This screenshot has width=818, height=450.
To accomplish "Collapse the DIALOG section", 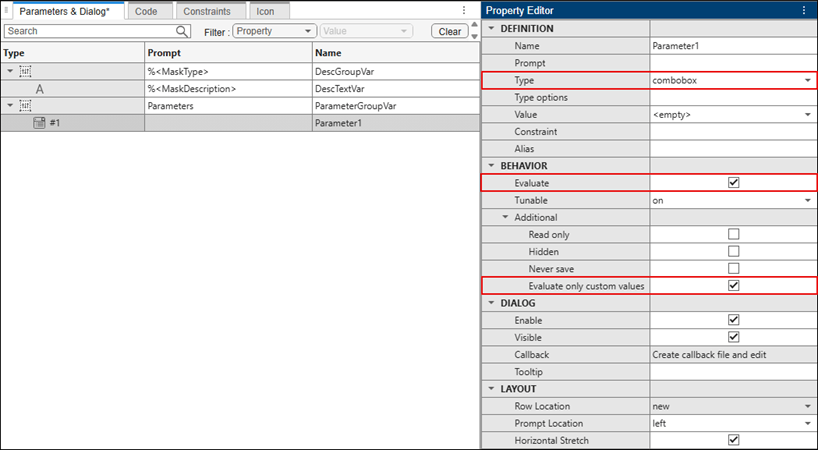I will pos(491,303).
